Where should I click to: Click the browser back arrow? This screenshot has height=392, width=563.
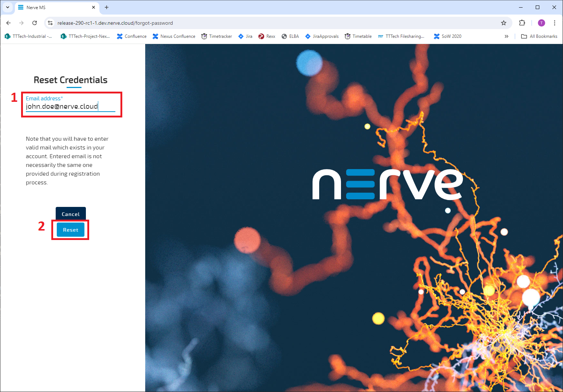click(8, 23)
